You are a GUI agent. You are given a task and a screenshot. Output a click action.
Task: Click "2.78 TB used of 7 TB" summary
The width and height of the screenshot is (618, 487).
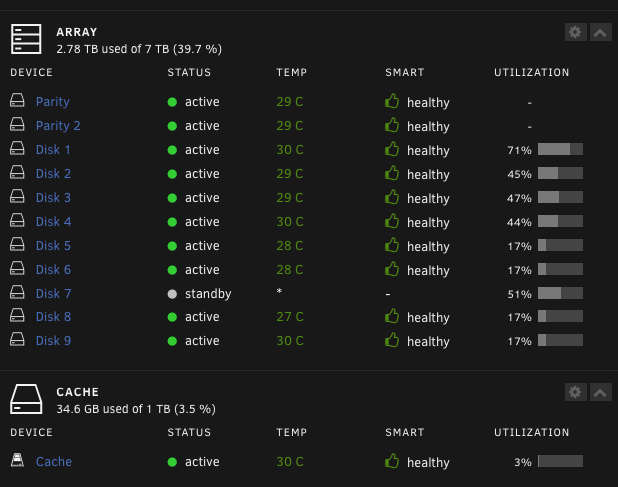pyautogui.click(x=139, y=49)
